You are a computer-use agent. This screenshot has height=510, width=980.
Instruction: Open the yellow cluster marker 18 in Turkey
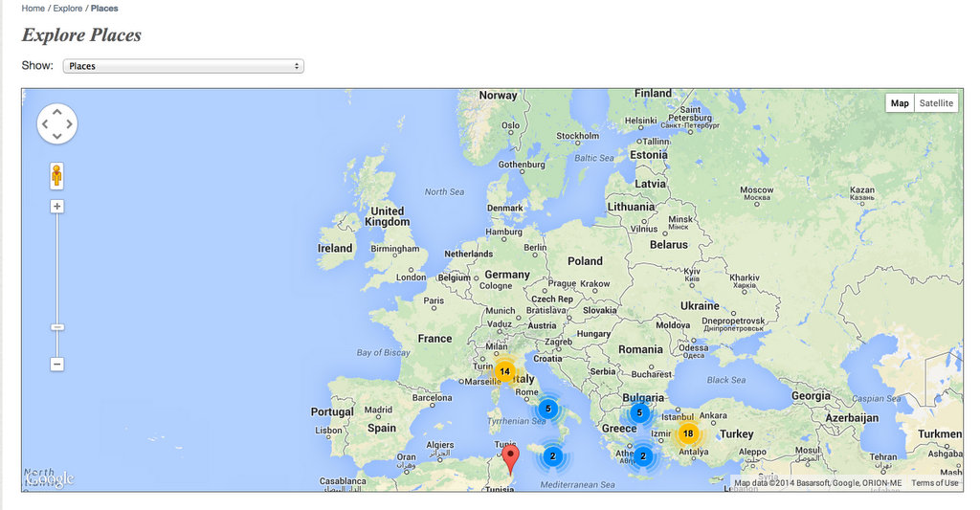pyautogui.click(x=688, y=433)
